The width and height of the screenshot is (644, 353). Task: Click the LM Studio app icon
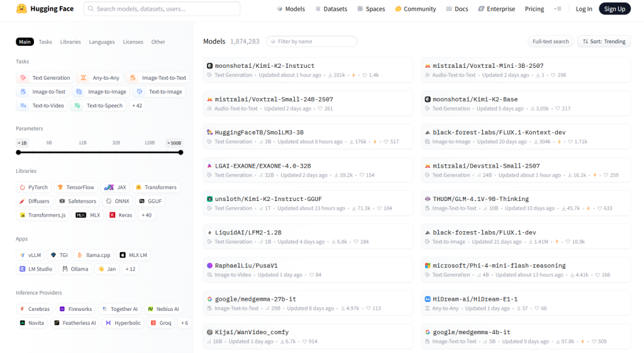coord(23,269)
